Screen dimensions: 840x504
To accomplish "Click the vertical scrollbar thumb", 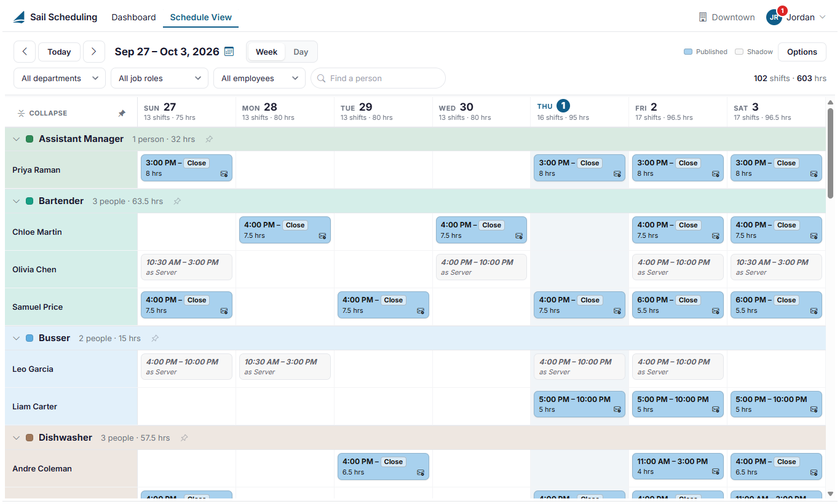I will point(830,153).
